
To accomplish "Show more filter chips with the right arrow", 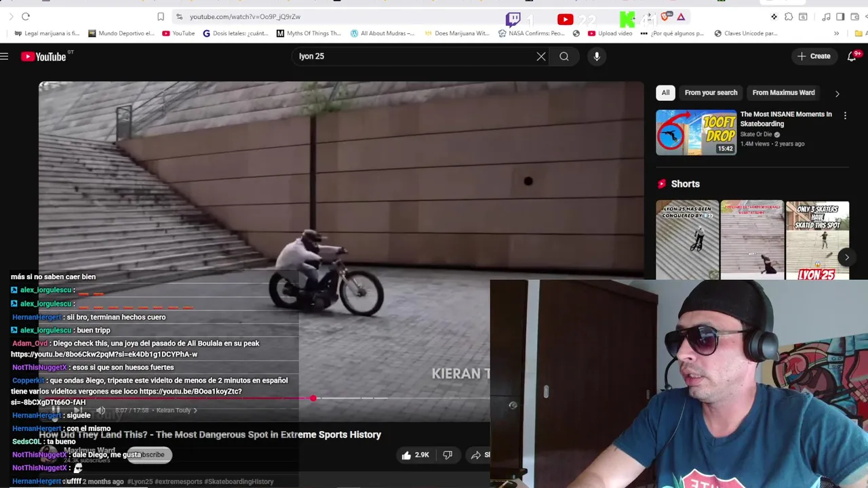I will point(837,94).
